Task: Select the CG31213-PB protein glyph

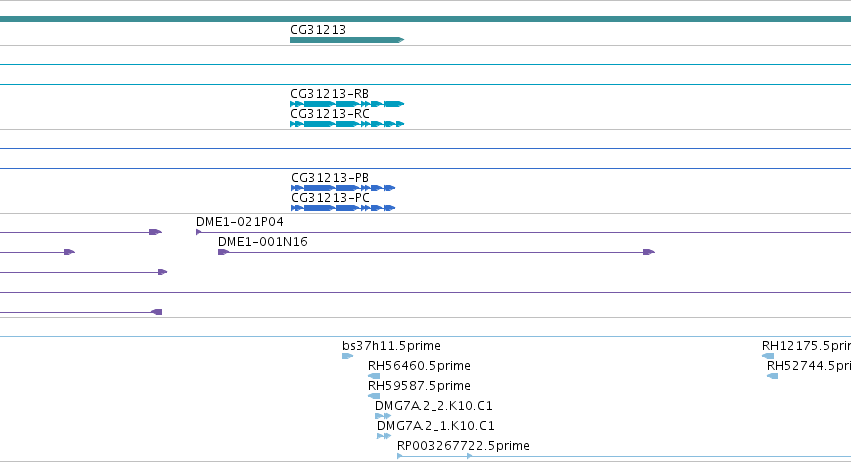Action: pyautogui.click(x=343, y=188)
